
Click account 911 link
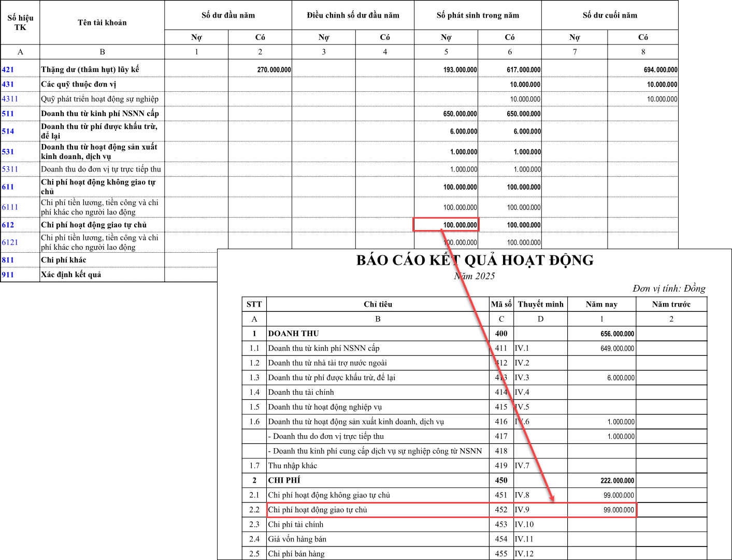8,275
